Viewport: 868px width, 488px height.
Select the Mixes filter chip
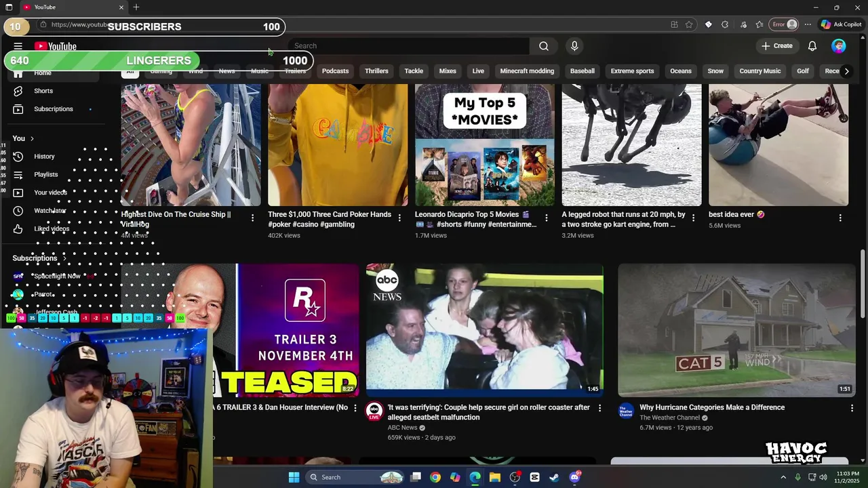tap(448, 71)
